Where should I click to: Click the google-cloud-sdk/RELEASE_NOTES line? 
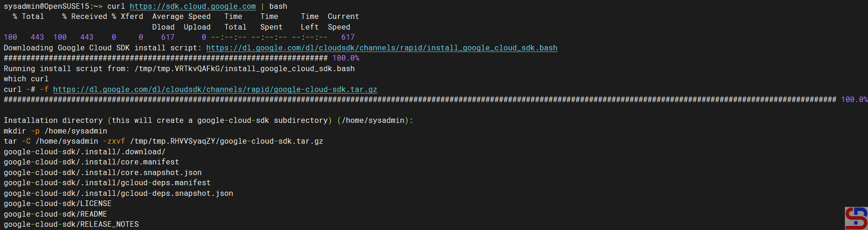71,224
